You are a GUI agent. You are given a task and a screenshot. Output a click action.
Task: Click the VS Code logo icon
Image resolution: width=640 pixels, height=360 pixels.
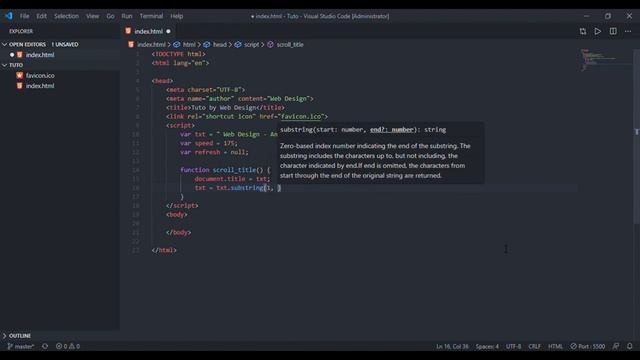[9, 16]
